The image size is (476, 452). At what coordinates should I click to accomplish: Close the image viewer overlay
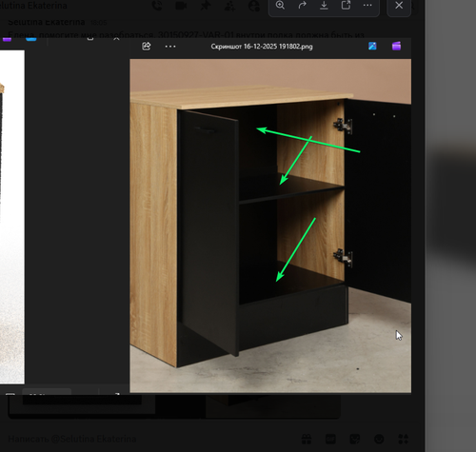(x=399, y=6)
